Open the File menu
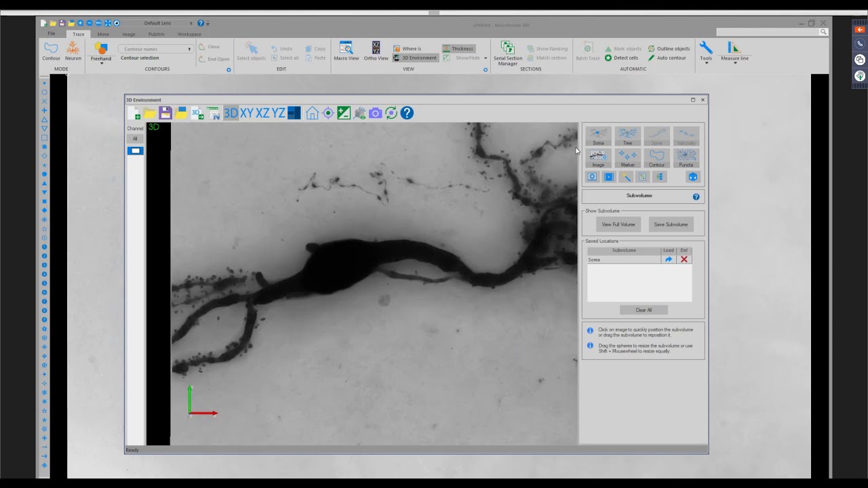 point(52,34)
